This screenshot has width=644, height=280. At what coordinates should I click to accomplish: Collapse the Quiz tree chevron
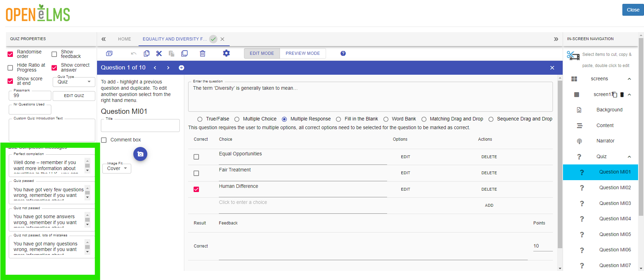tap(629, 157)
